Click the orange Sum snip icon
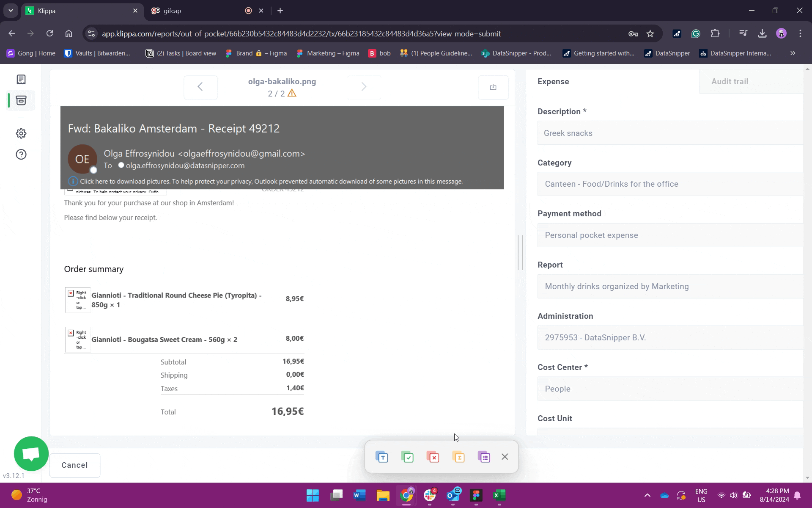Screen dimensions: 812x508 pos(458,457)
